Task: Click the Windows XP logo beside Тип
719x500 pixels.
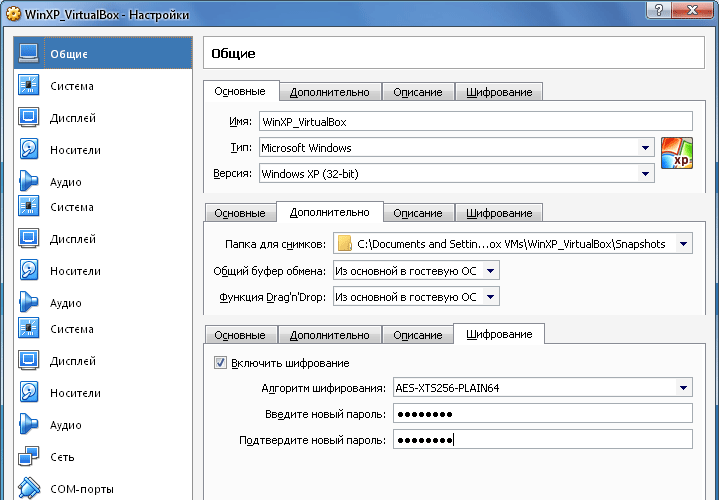Action: point(677,153)
